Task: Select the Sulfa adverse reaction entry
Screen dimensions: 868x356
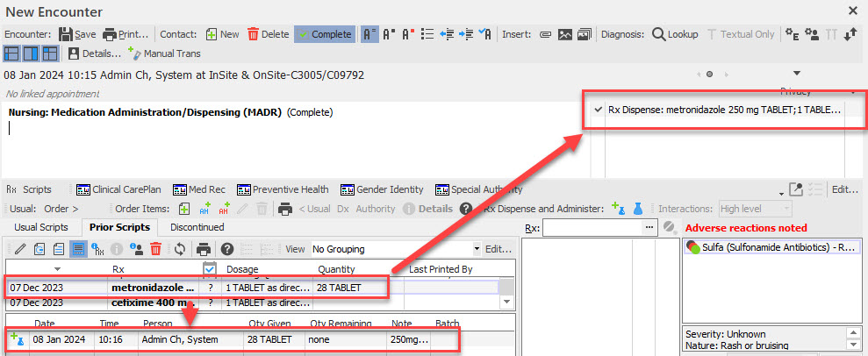Action: click(x=772, y=247)
